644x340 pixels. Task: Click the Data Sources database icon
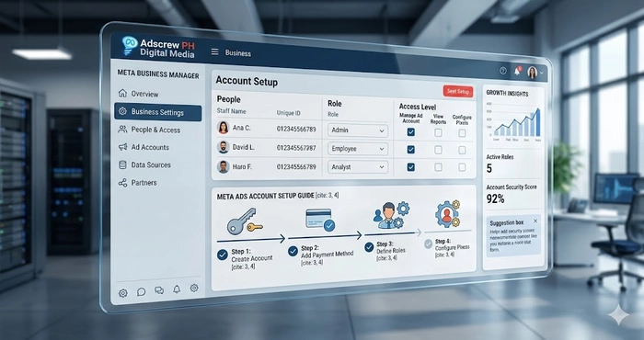(122, 164)
